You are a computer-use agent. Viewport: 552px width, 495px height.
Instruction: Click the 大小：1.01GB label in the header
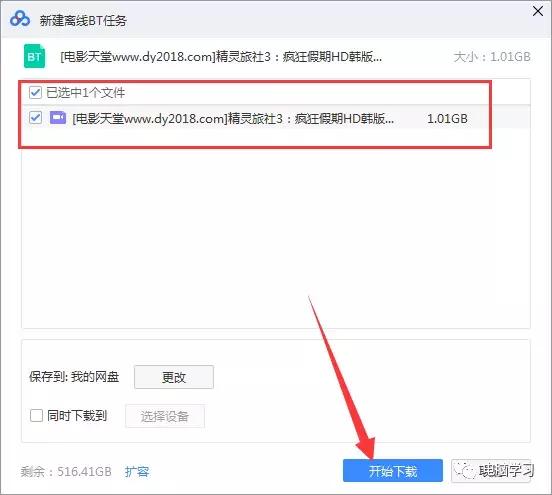coord(492,57)
